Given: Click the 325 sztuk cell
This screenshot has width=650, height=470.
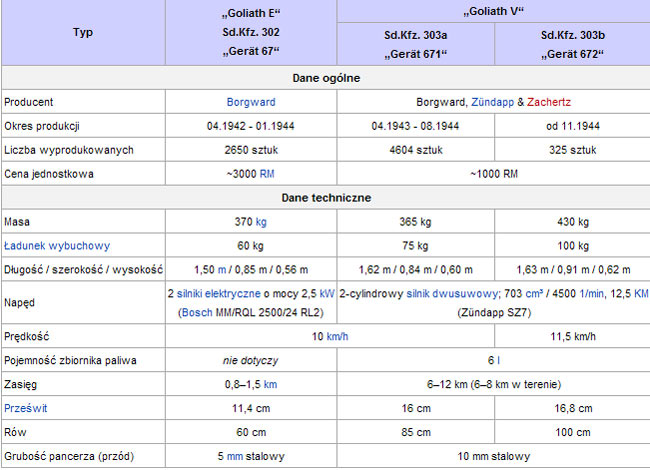Looking at the screenshot, I should click(572, 150).
